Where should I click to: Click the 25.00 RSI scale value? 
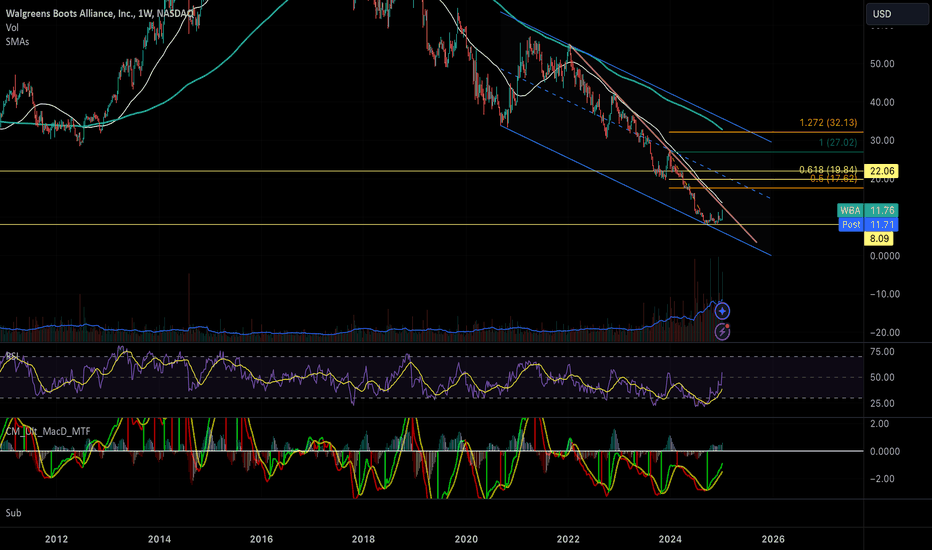[x=882, y=403]
